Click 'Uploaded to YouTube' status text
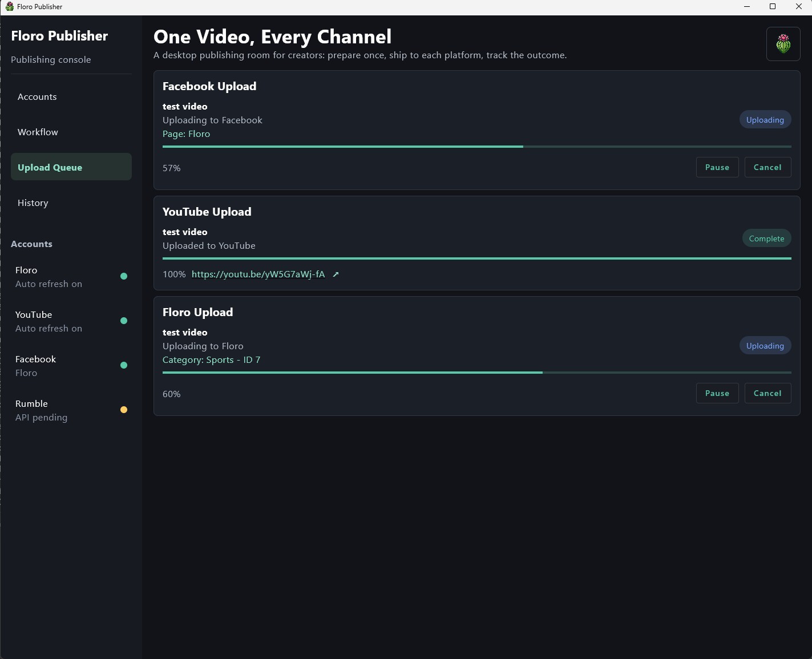 click(x=209, y=246)
